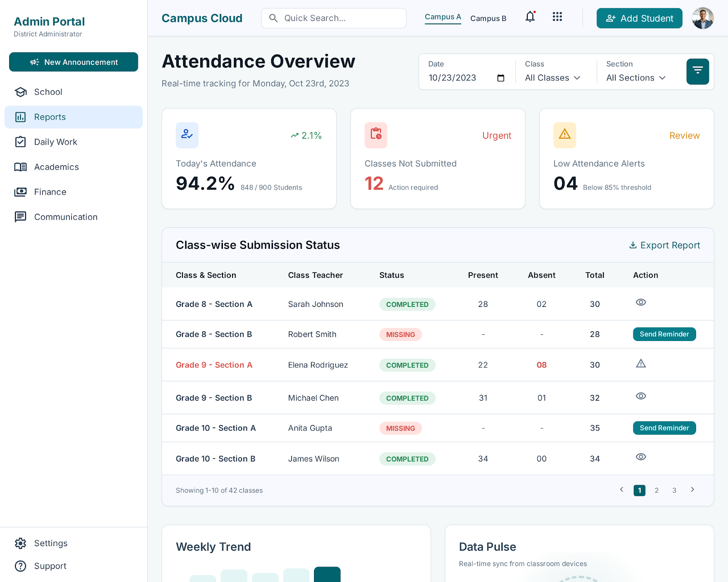The image size is (728, 582).
Task: View details for Grade 9 - Section B
Action: (641, 396)
